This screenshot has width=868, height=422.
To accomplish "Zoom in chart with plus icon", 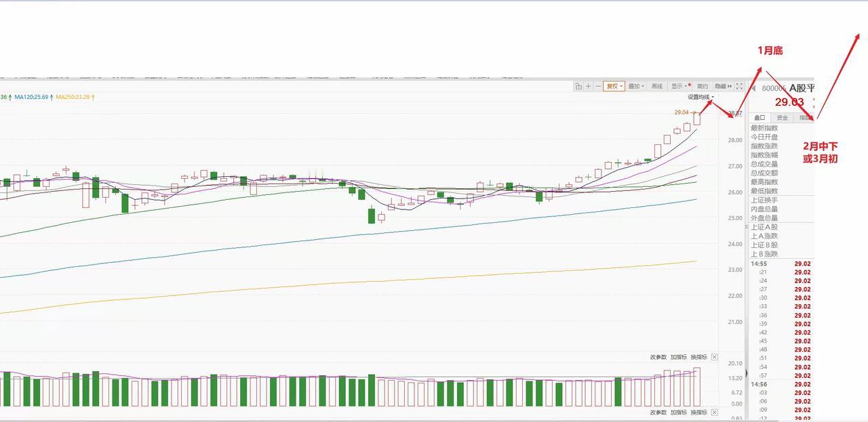I will tap(588, 87).
